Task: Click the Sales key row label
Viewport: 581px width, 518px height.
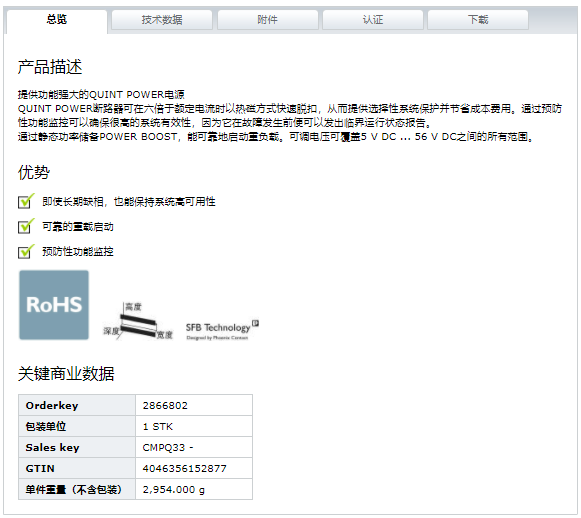Action: (x=52, y=448)
